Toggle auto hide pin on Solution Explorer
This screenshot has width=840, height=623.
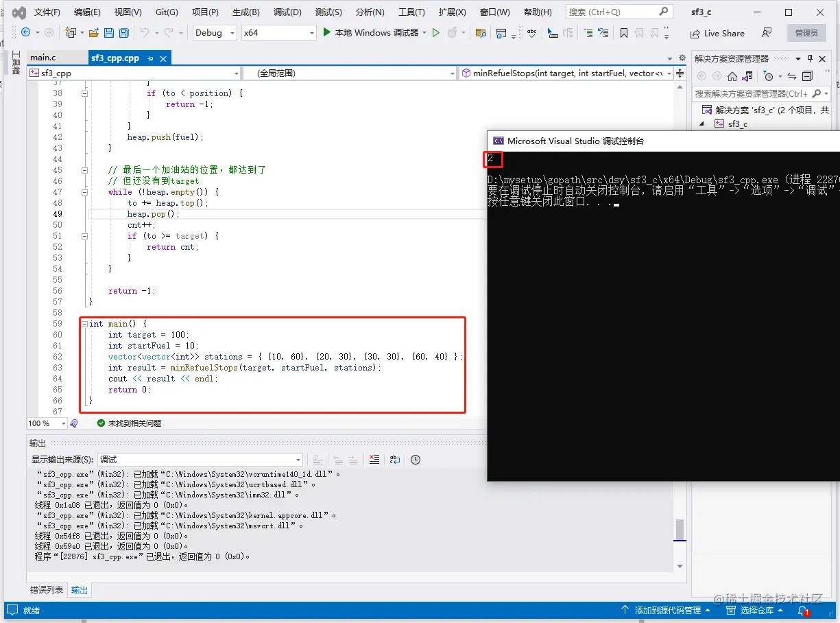coord(810,58)
